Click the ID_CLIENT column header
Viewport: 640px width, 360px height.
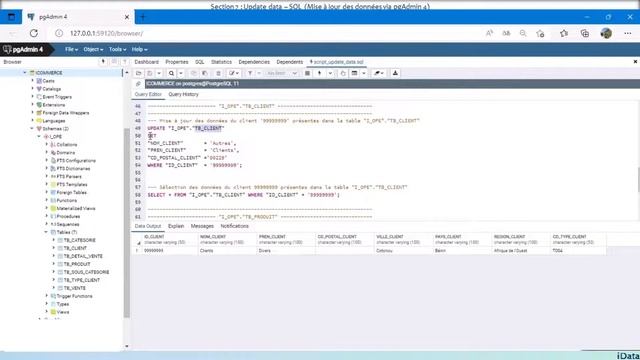click(x=170, y=240)
